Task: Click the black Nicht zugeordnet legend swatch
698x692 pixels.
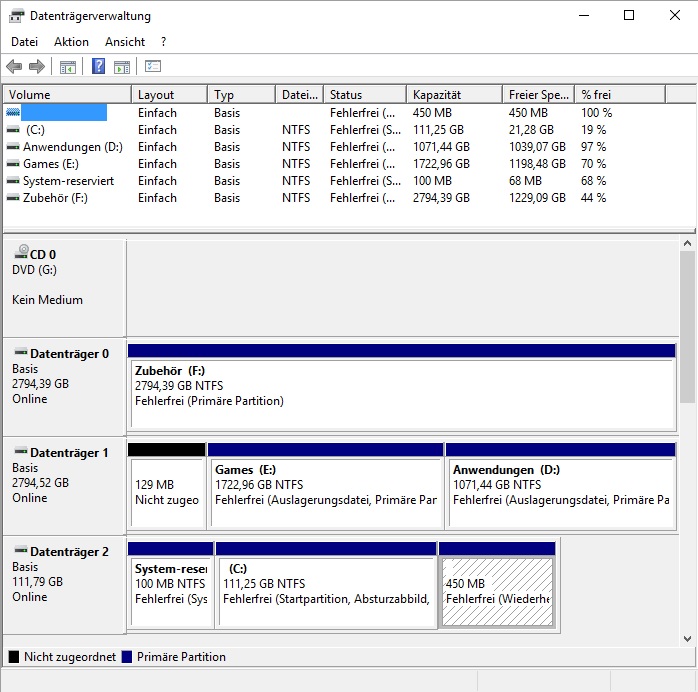Action: [x=14, y=657]
